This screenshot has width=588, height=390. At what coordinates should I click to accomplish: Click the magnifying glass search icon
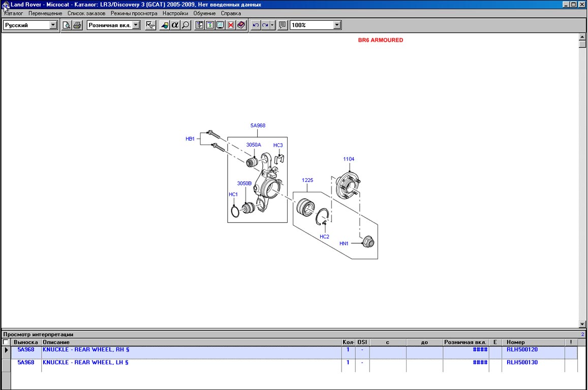(185, 25)
